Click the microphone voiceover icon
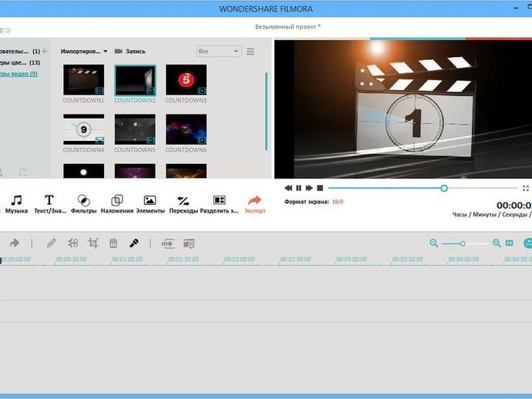The height and width of the screenshot is (399, 532). tap(134, 243)
